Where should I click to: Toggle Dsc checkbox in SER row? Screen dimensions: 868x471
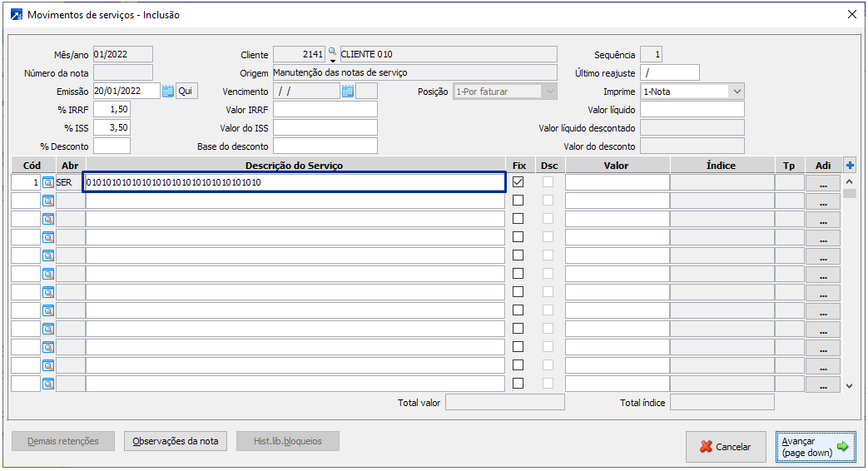click(x=548, y=181)
